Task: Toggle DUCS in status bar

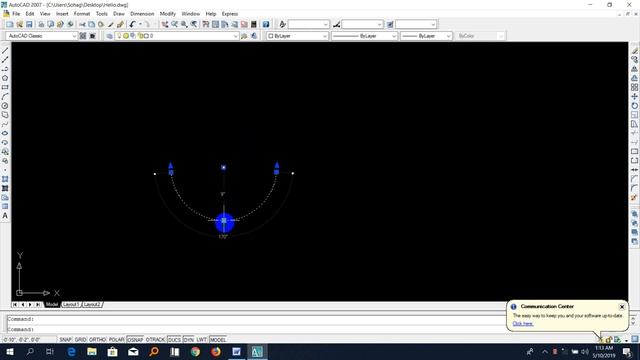Action: click(x=174, y=340)
